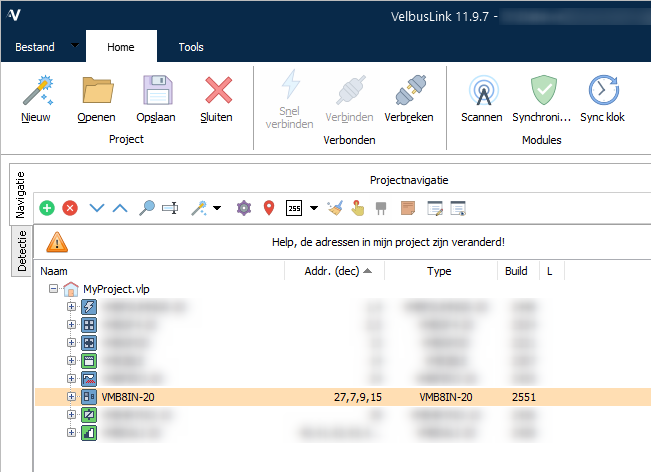Click the gray plug connector icon
This screenshot has width=651, height=472.
[381, 208]
